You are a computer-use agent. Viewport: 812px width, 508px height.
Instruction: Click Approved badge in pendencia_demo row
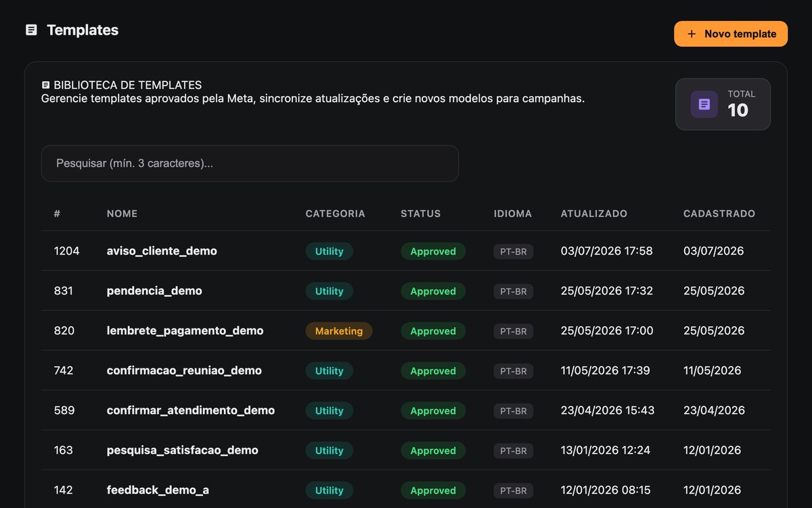pos(433,291)
